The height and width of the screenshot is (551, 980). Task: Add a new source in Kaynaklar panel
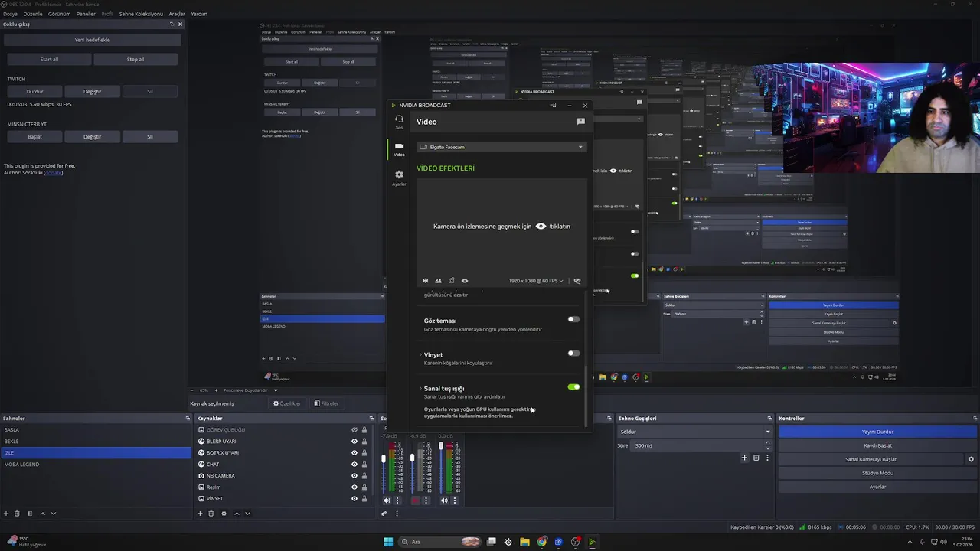tap(201, 514)
